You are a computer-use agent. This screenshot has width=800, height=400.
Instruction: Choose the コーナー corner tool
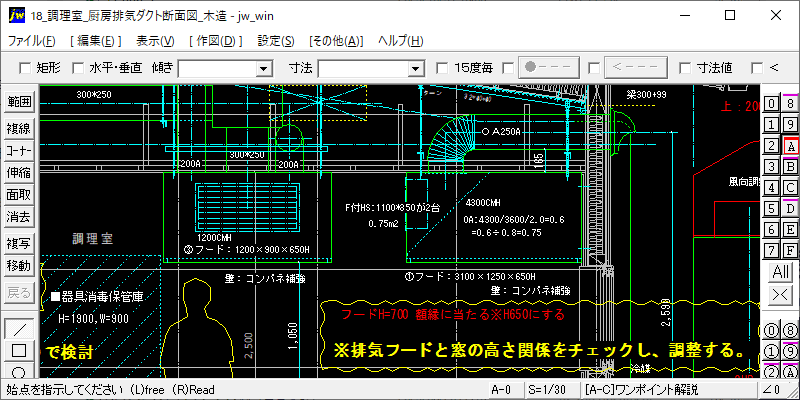tap(19, 151)
